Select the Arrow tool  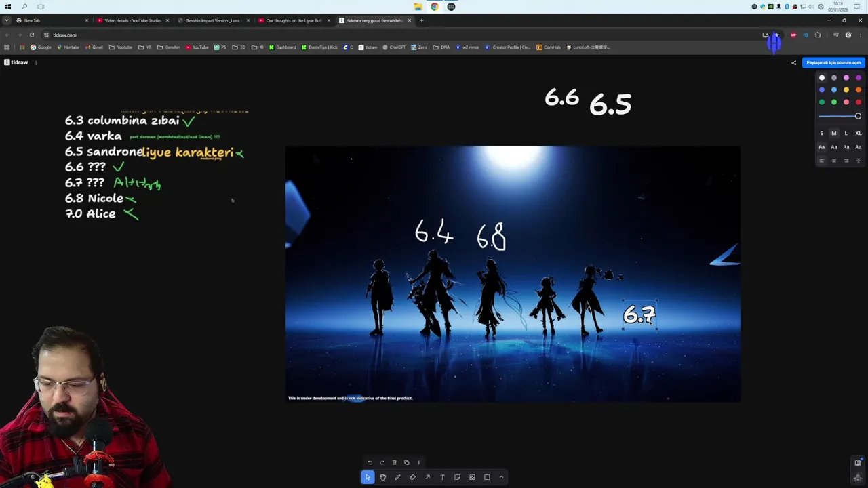click(427, 477)
